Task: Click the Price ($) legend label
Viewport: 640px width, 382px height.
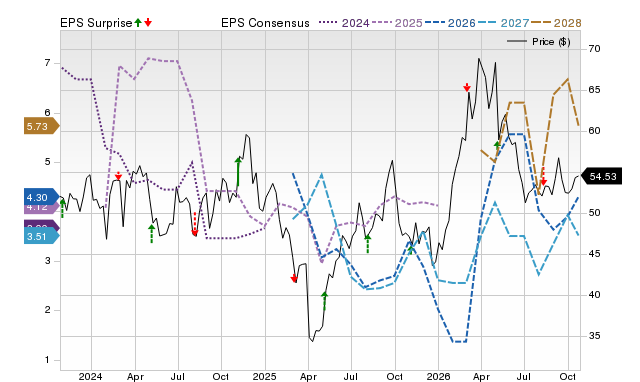Action: click(551, 42)
